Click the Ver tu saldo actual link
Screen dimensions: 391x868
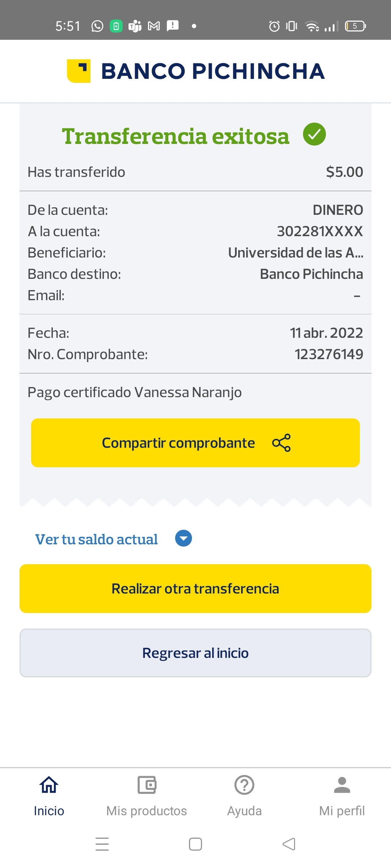pyautogui.click(x=96, y=539)
